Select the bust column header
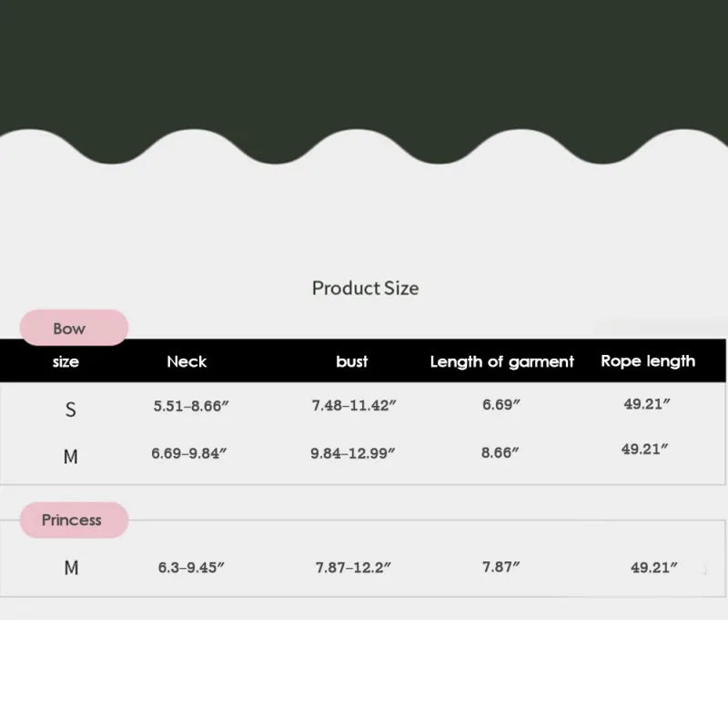The image size is (728, 728). (352, 362)
